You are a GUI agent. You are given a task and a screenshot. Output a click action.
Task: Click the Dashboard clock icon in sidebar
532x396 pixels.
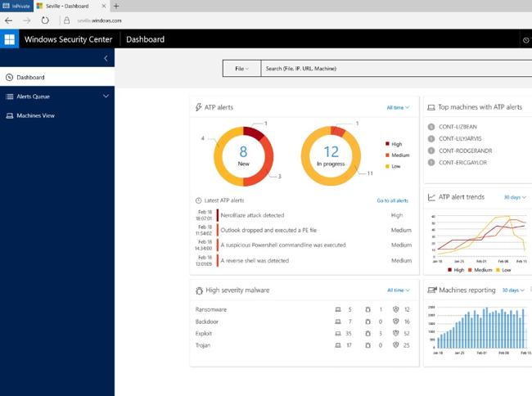pyautogui.click(x=10, y=77)
